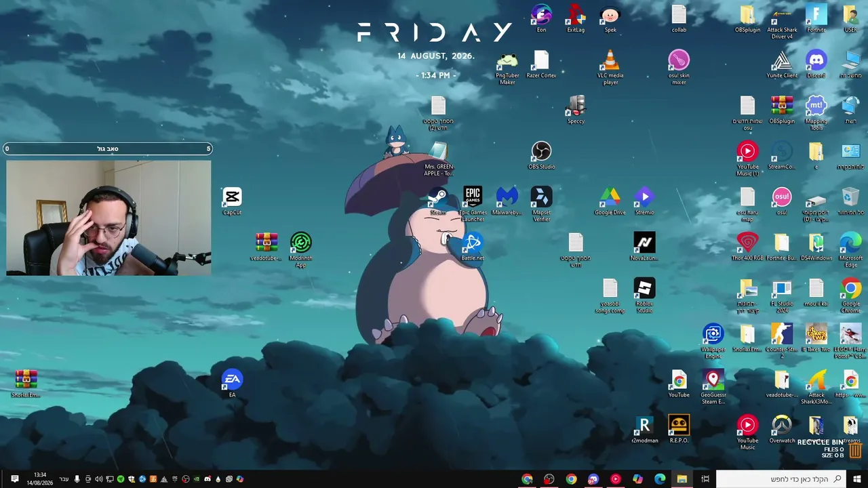Click the taskbar search box
Viewport: 868px width, 488px height.
(x=780, y=479)
